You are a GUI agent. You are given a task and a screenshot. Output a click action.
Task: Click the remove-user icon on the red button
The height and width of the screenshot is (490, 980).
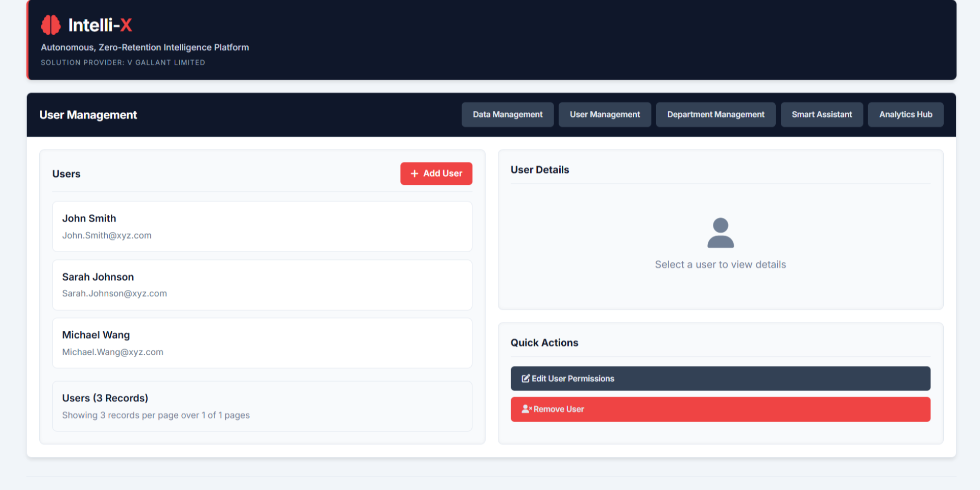[x=527, y=409]
